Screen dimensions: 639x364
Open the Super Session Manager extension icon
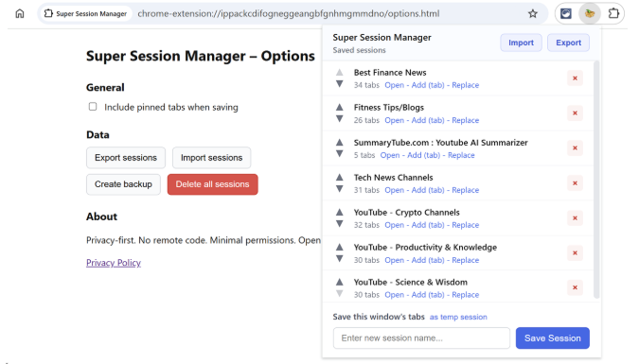click(x=590, y=13)
